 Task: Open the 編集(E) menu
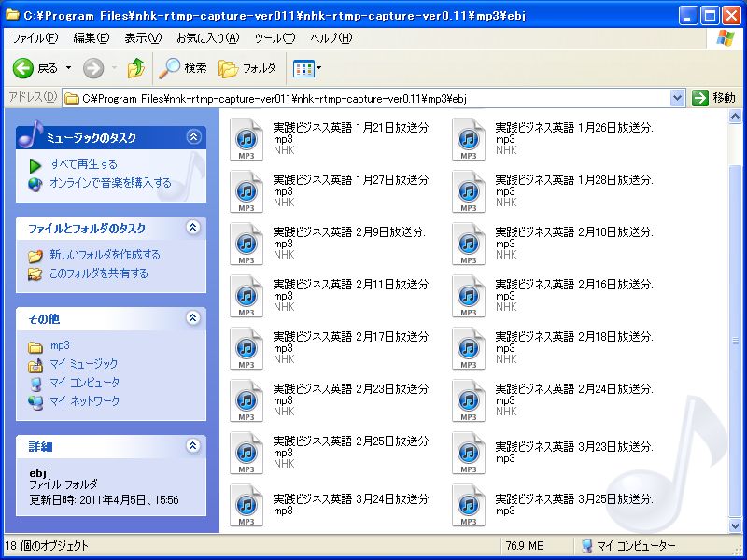coord(91,38)
